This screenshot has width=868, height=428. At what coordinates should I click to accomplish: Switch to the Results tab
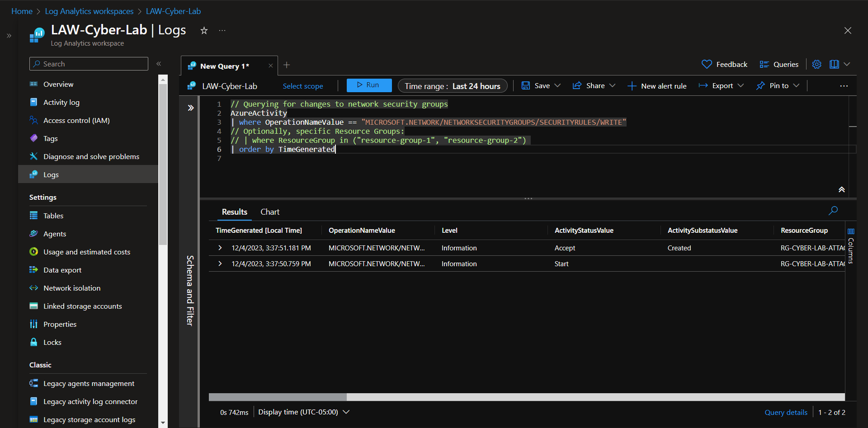pos(234,212)
